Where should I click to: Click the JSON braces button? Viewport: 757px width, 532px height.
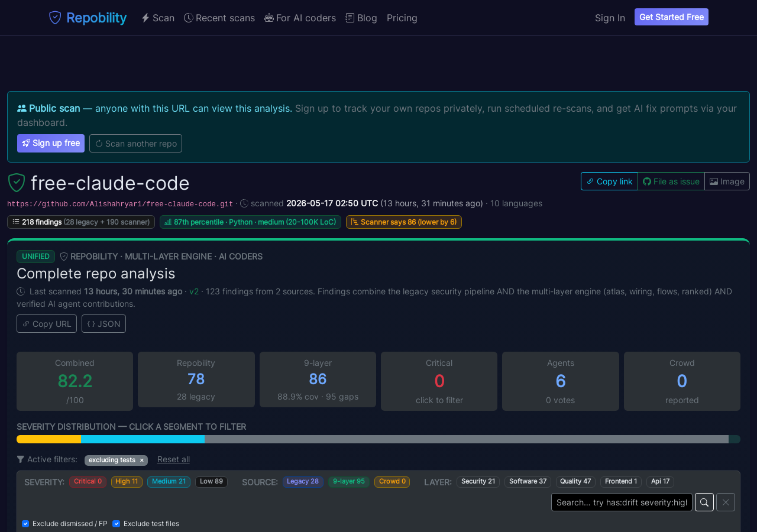pos(103,324)
